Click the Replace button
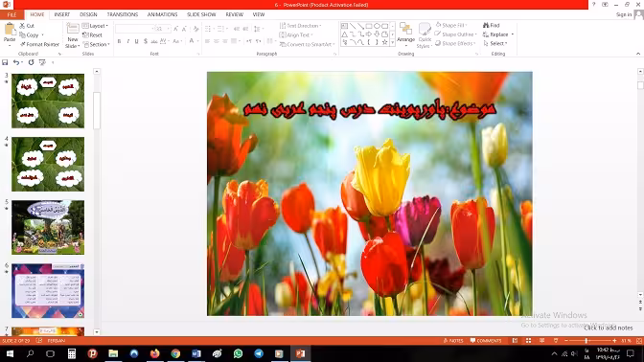Image resolution: width=644 pixels, height=362 pixels. (498, 34)
